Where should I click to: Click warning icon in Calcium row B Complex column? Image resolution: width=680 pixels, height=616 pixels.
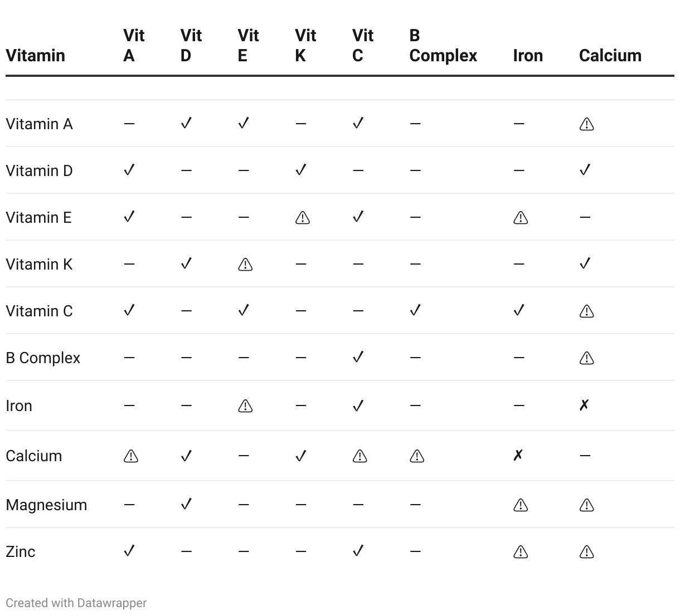click(417, 456)
